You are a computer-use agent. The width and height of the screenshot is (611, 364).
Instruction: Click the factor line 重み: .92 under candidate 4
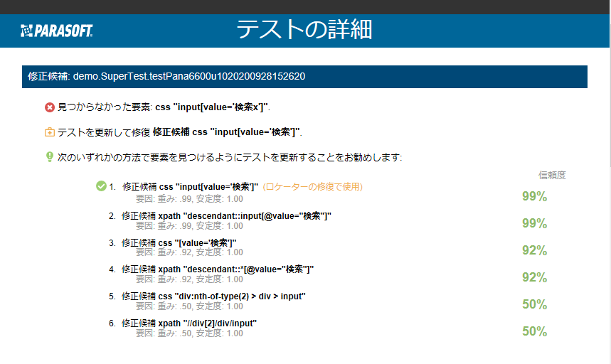(x=189, y=279)
